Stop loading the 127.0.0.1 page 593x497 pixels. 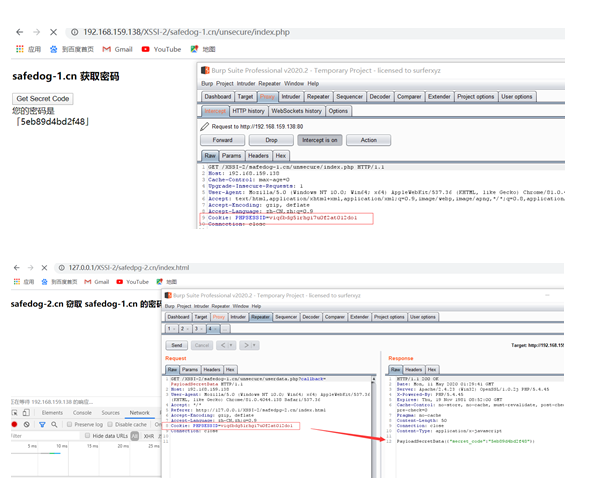[x=44, y=268]
